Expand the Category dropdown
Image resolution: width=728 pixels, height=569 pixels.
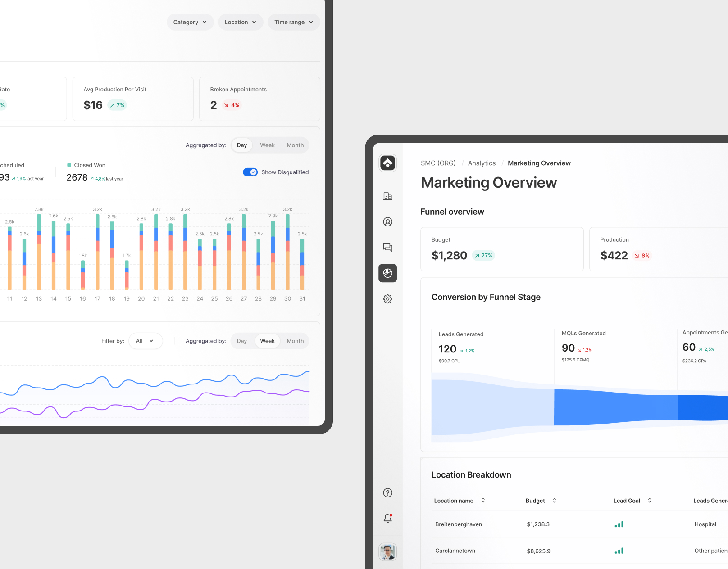tap(190, 22)
